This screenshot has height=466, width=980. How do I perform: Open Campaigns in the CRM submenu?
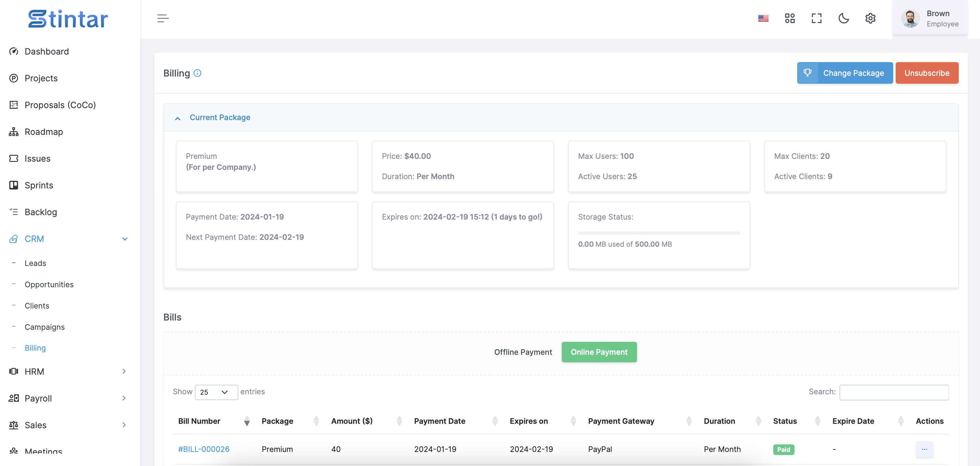click(45, 327)
